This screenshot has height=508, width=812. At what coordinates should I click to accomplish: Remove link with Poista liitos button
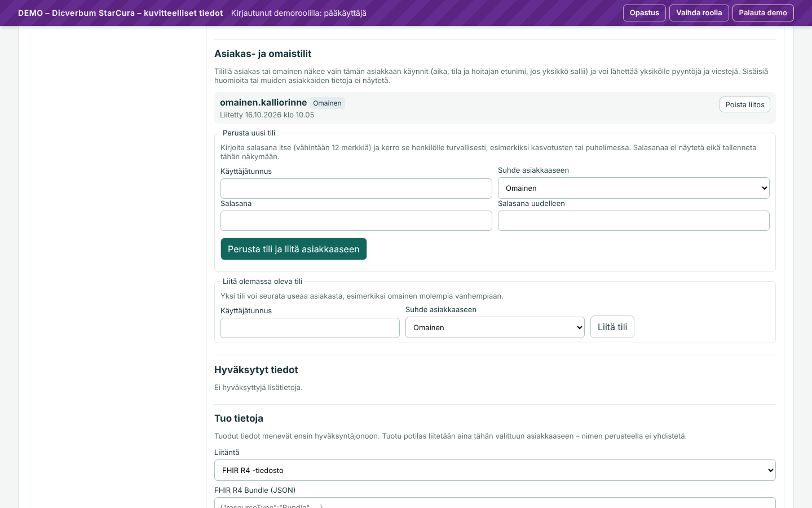pos(745,104)
